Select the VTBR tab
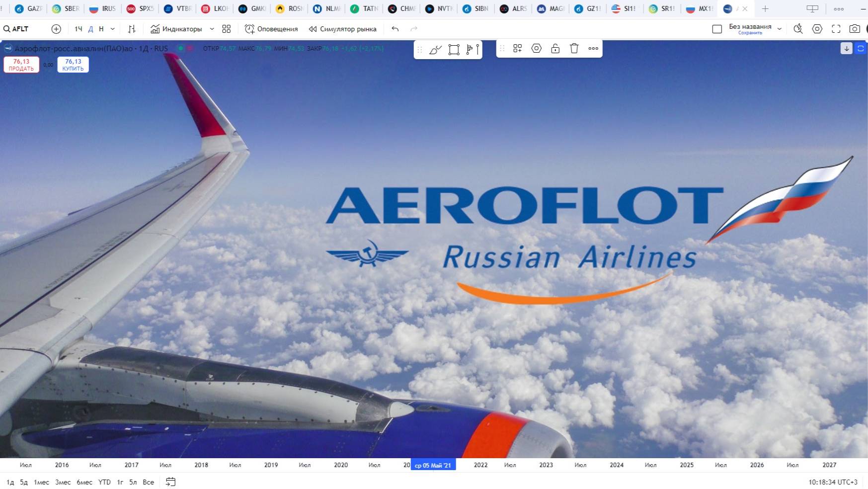 click(178, 8)
